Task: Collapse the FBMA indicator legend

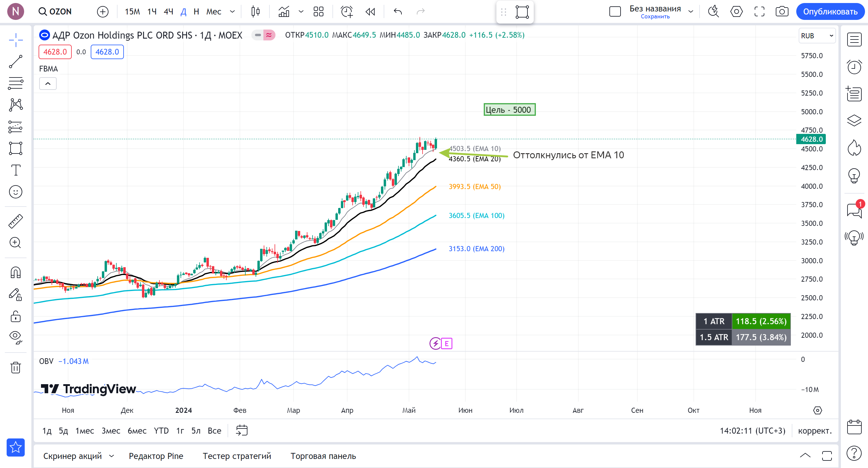Action: click(x=48, y=84)
